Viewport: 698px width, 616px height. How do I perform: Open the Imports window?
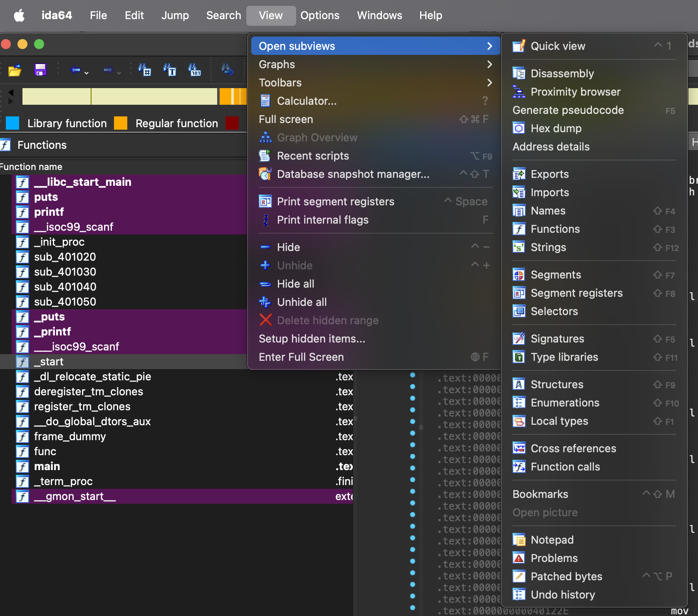click(594, 192)
